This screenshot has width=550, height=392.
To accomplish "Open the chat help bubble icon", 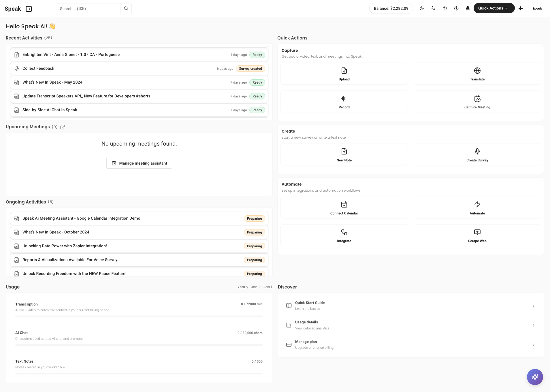I will click(445, 8).
